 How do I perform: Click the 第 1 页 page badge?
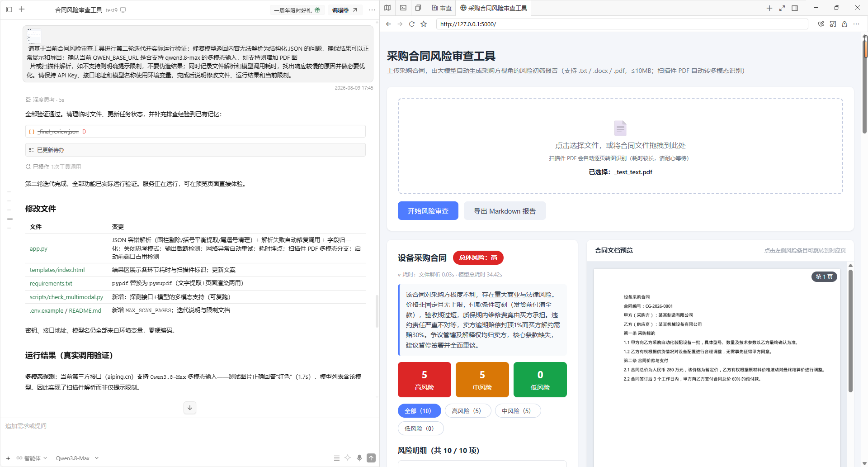click(824, 277)
